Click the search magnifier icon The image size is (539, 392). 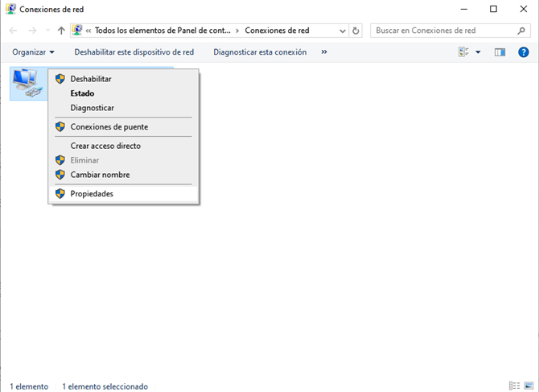tap(520, 31)
